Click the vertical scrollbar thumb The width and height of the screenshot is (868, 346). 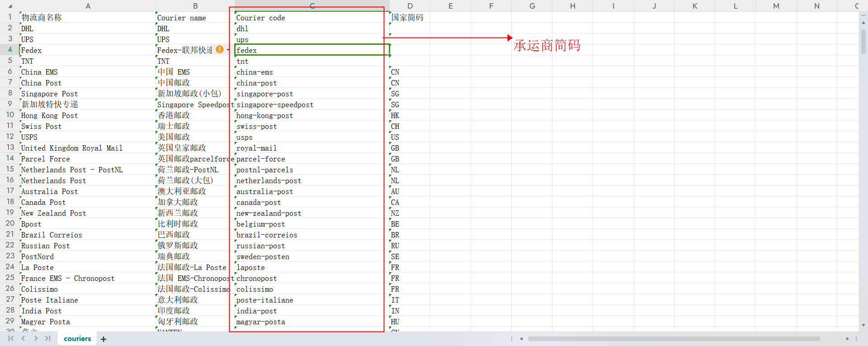coord(863,42)
